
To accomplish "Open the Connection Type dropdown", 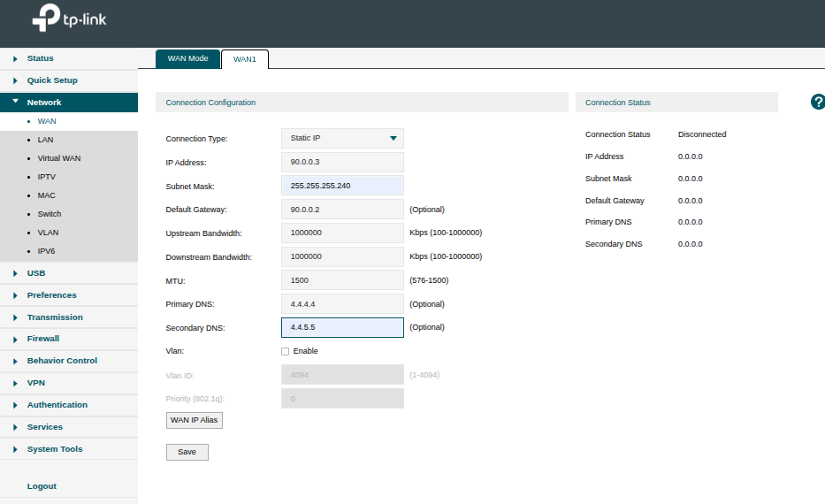I will coord(342,138).
